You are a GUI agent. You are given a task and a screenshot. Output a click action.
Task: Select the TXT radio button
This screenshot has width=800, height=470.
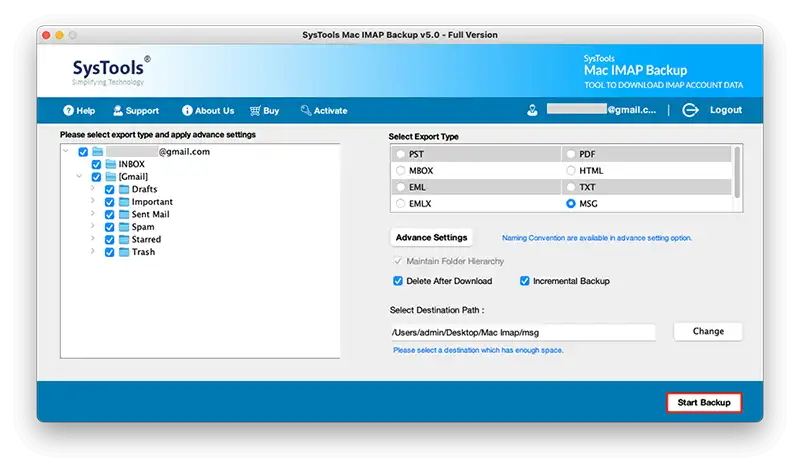point(571,187)
